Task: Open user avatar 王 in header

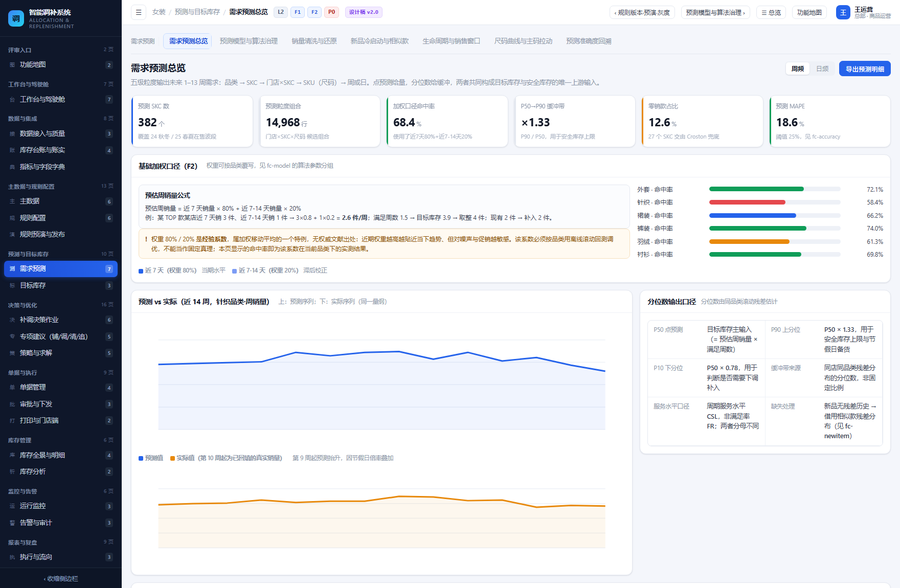Action: (x=843, y=12)
